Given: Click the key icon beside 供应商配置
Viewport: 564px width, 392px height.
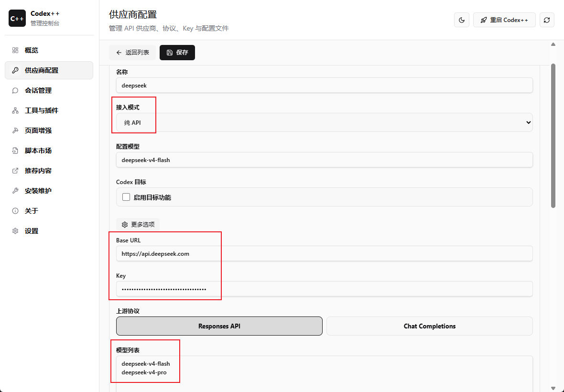Looking at the screenshot, I should pos(15,70).
